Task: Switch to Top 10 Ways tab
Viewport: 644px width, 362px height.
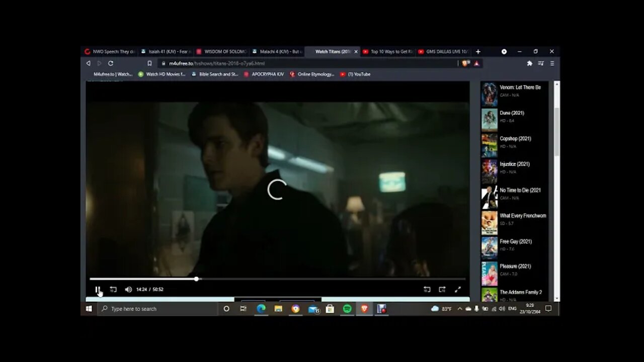Action: (x=387, y=51)
